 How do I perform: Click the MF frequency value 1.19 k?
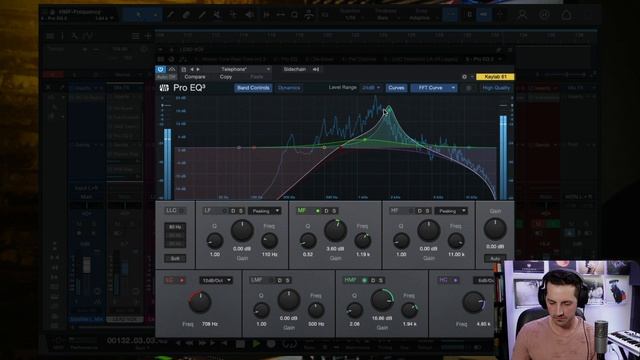pos(363,254)
